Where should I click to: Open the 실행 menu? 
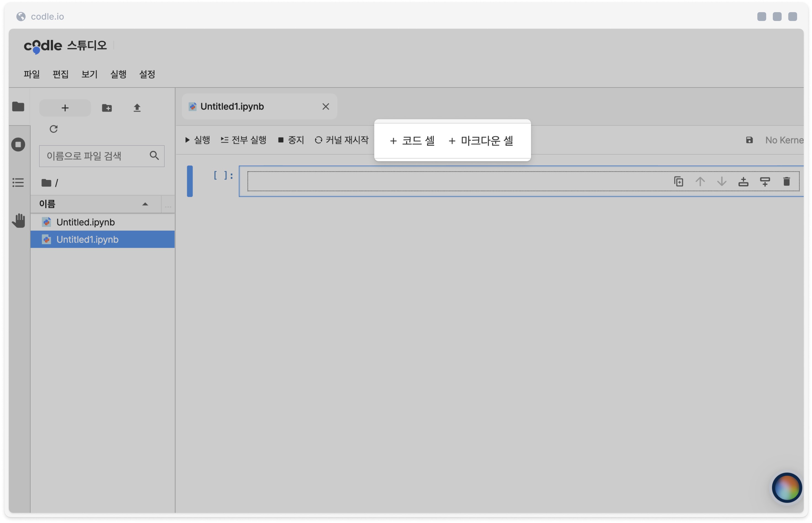118,74
